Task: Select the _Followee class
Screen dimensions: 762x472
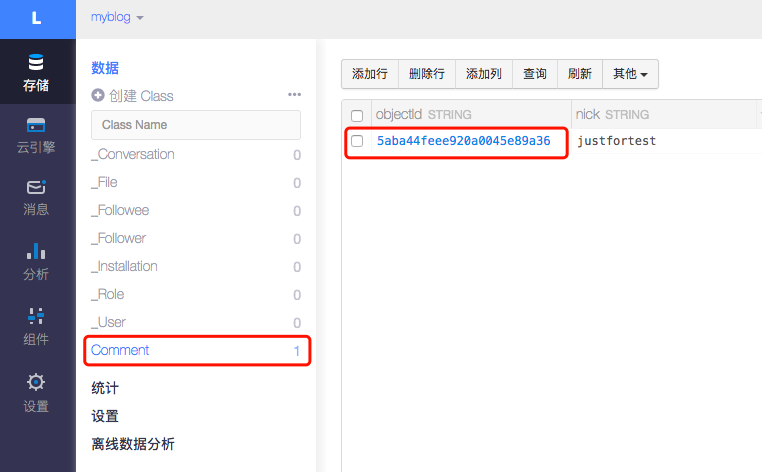Action: [x=196, y=210]
